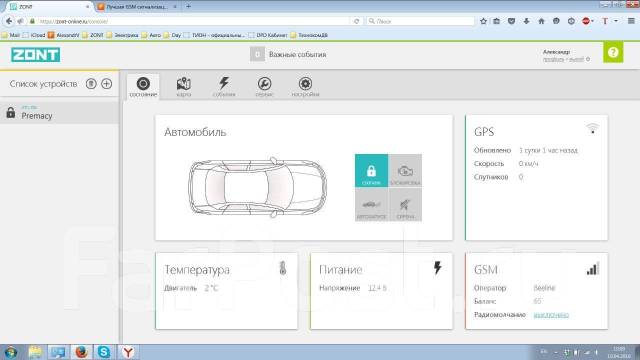
Task: Open Важные события notifications
Action: point(288,54)
